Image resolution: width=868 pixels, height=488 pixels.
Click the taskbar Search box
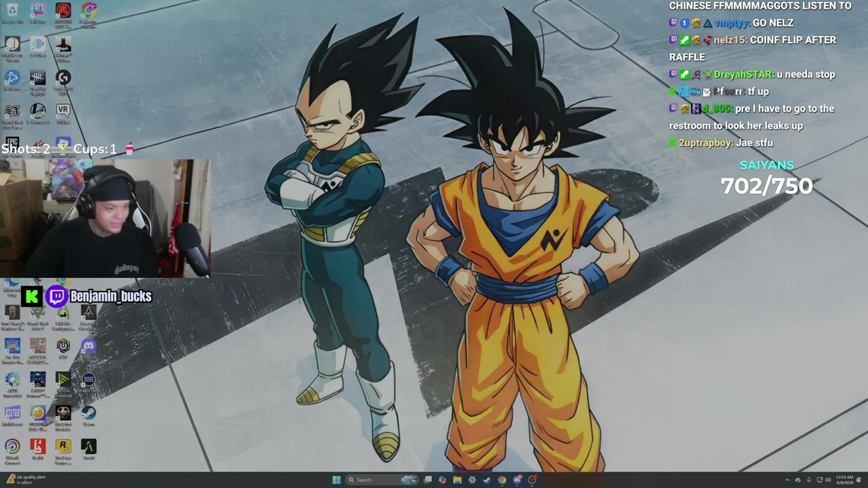(x=381, y=480)
